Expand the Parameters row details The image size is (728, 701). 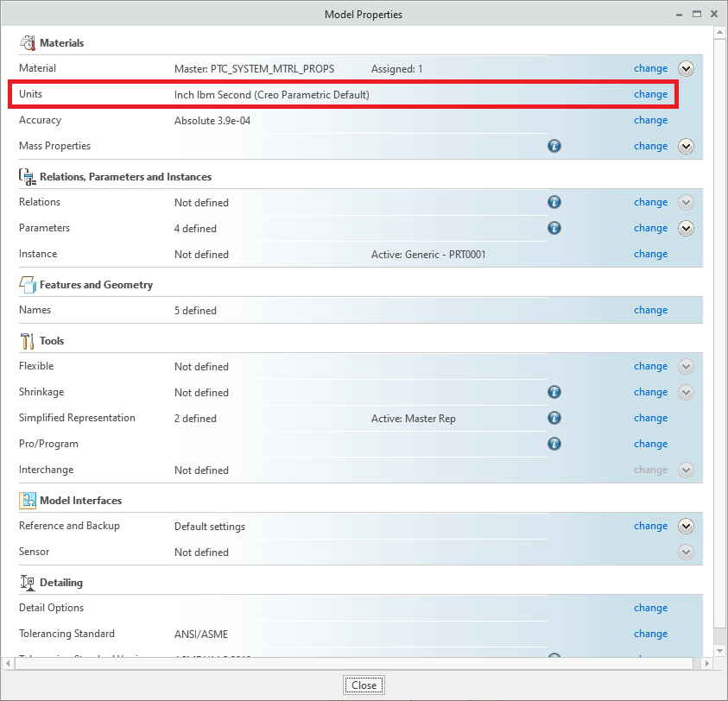(x=686, y=228)
